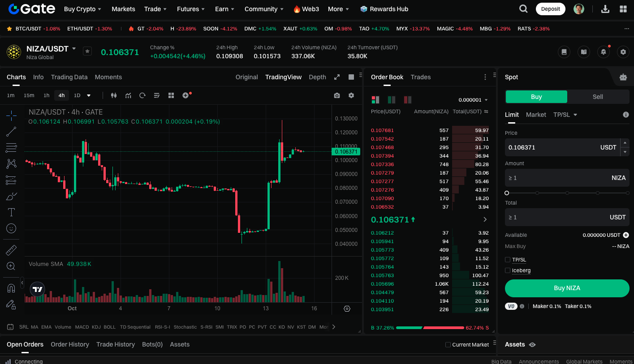Viewport: 634px width, 364px height.
Task: Enable the Iceberg checkbox
Action: (508, 270)
